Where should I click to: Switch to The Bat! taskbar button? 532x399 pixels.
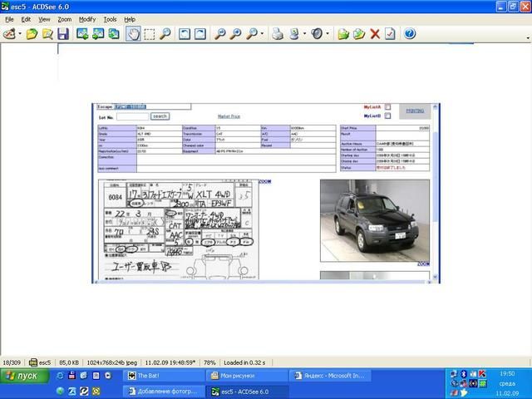point(164,376)
